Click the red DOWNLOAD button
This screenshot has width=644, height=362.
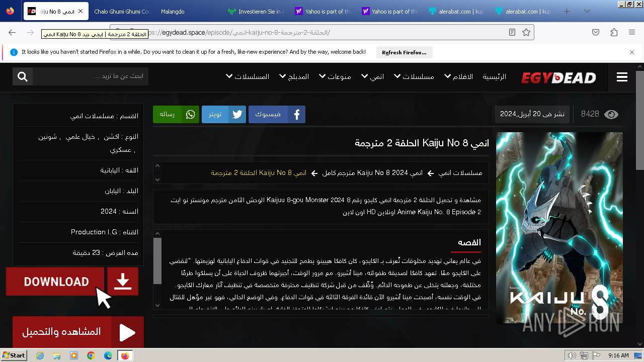coord(55,282)
